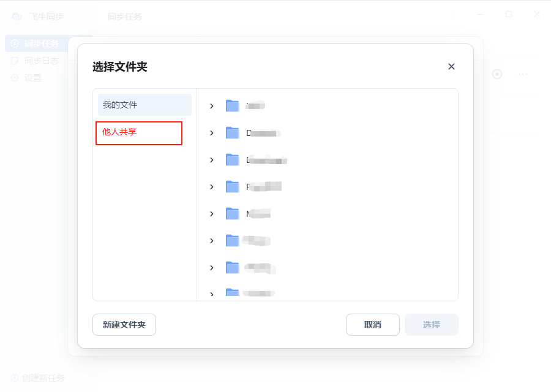Close the 选择文件夹 dialog

[x=451, y=67]
